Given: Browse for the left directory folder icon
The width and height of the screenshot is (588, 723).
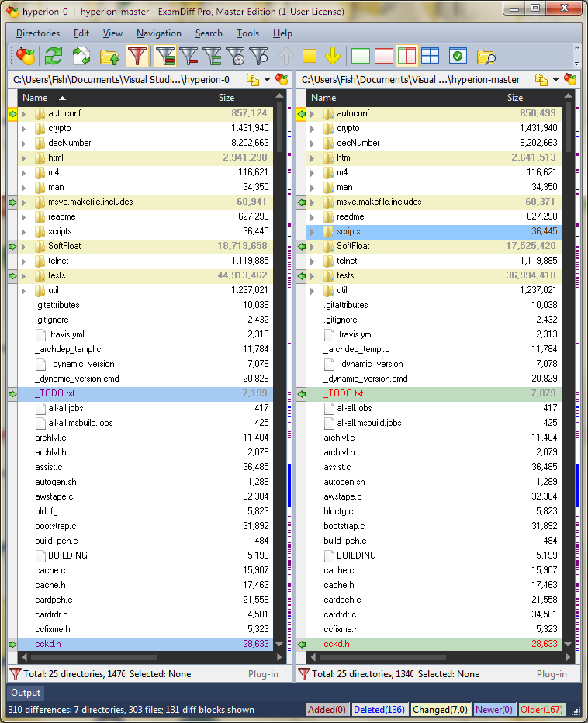Looking at the screenshot, I should point(252,80).
